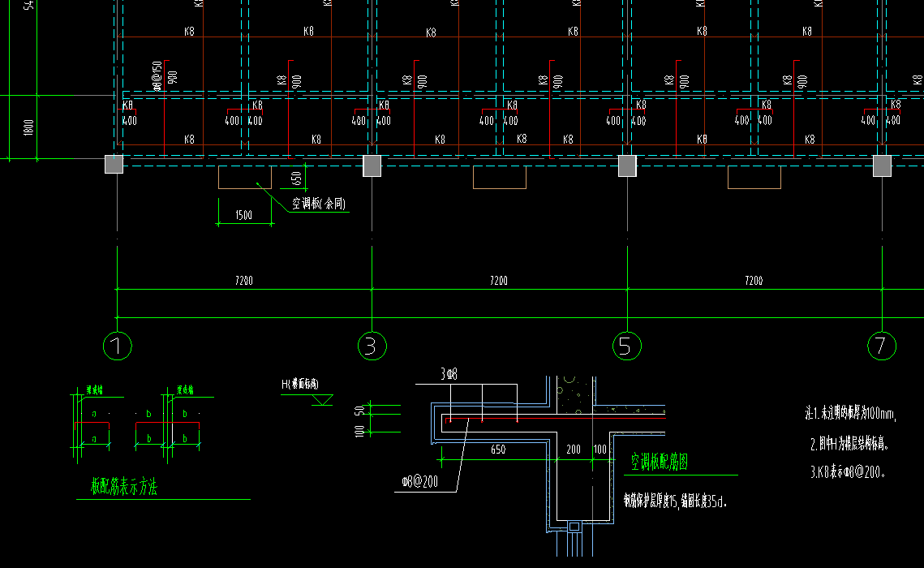Select note '2.图中H为楼层结构板标高'
Image resolution: width=924 pixels, height=568 pixels.
pyautogui.click(x=849, y=444)
